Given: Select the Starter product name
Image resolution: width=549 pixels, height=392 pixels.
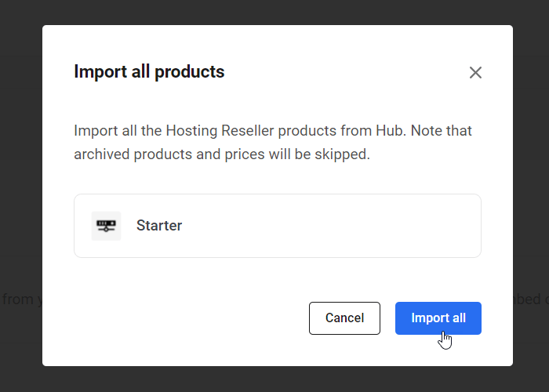Looking at the screenshot, I should (159, 226).
